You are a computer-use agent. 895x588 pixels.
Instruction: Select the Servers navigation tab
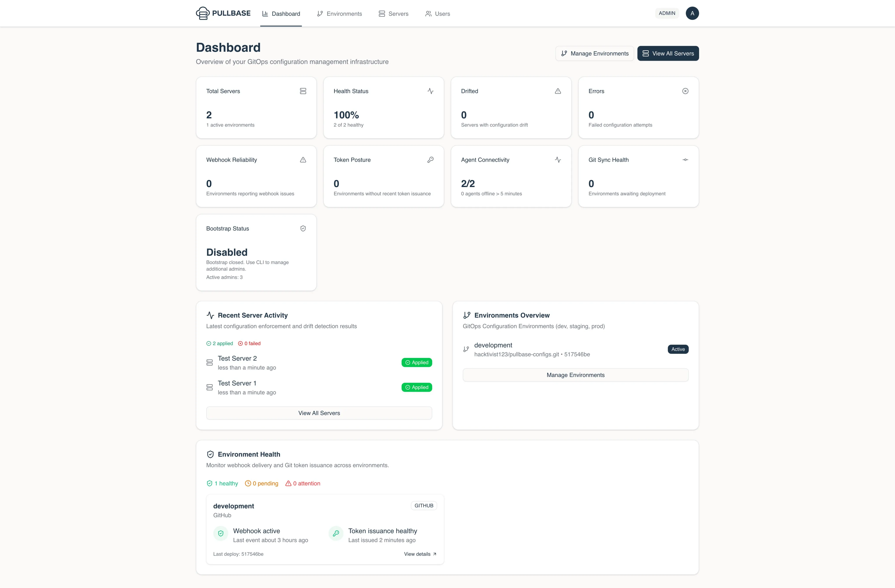[393, 14]
